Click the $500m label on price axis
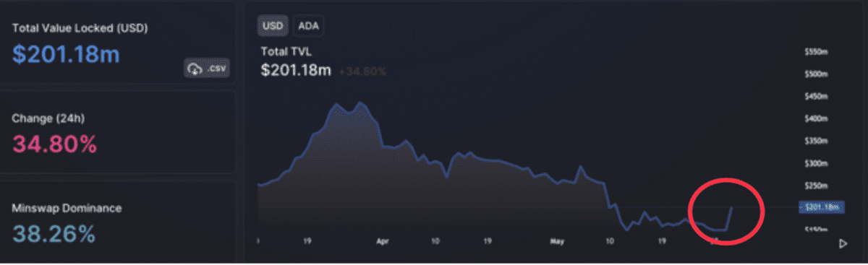Image resolution: width=868 pixels, height=265 pixels. tap(816, 74)
